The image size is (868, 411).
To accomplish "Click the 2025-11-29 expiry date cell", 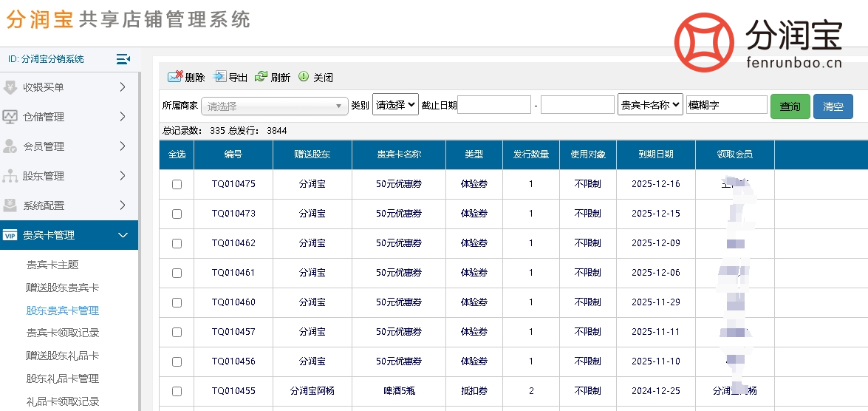I will (x=656, y=302).
